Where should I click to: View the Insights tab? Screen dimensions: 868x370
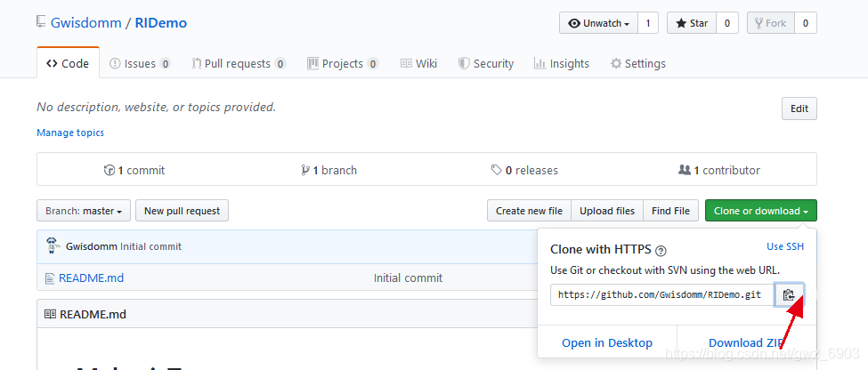coord(562,64)
